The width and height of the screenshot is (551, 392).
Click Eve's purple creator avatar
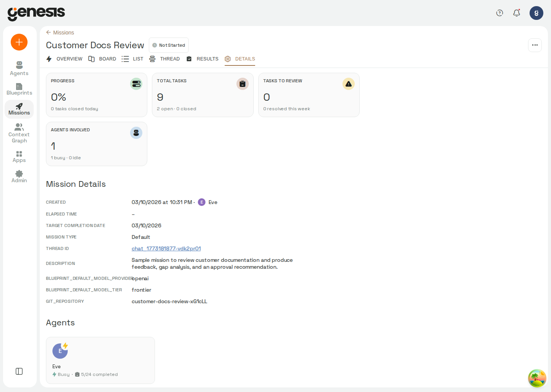202,202
